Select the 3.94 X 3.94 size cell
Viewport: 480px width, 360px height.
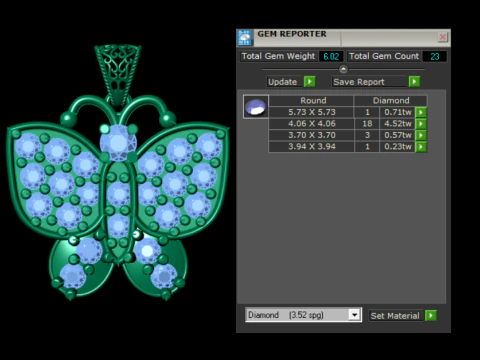[x=311, y=147]
